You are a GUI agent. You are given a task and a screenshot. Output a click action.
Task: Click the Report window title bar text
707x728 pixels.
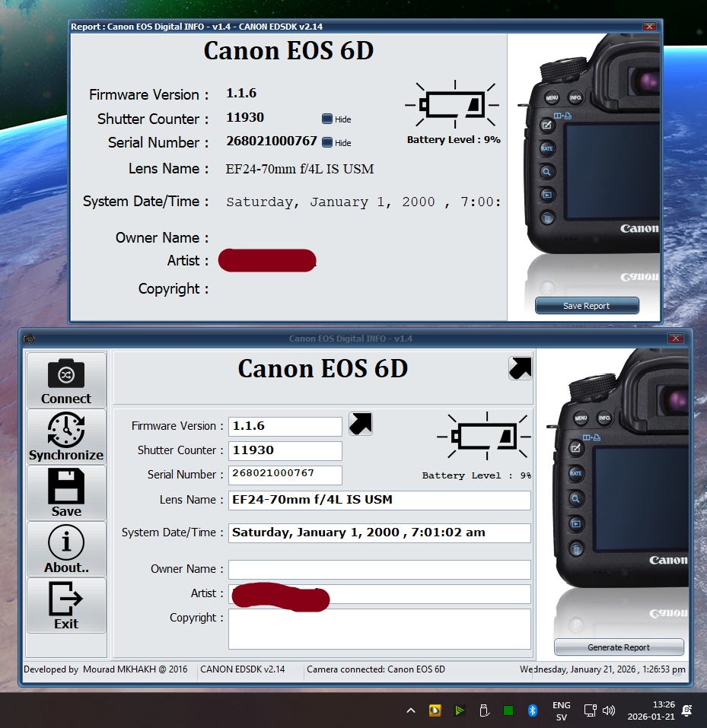tap(196, 27)
